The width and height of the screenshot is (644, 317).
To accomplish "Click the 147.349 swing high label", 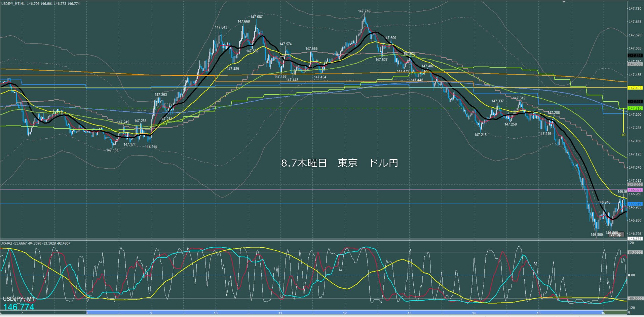I will pos(519,99).
